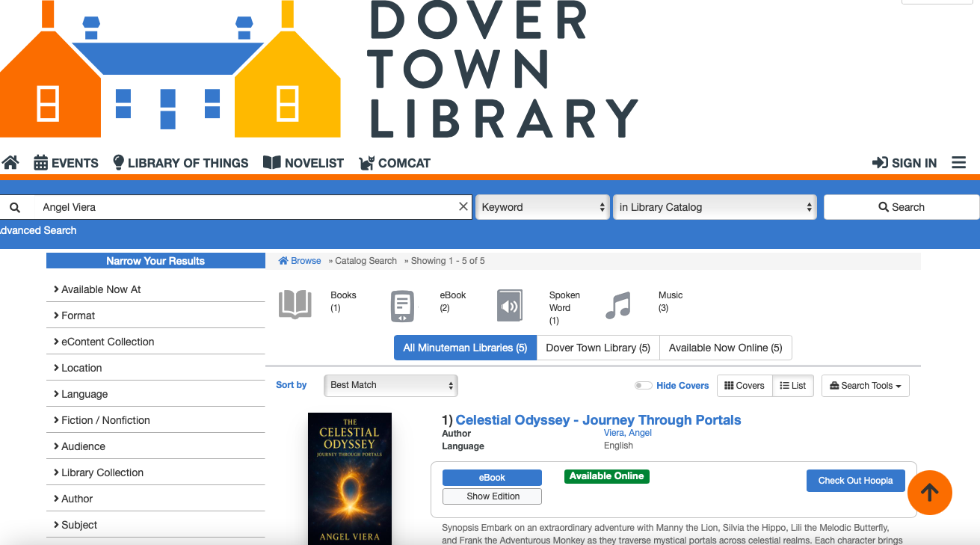
Task: Toggle the Hide Covers switch
Action: [643, 386]
